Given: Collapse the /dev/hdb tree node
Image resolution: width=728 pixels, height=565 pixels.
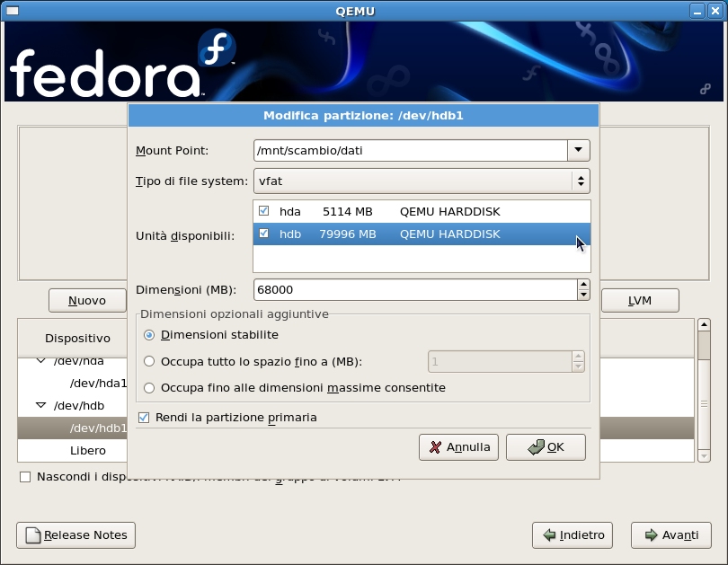Looking at the screenshot, I should pyautogui.click(x=40, y=405).
